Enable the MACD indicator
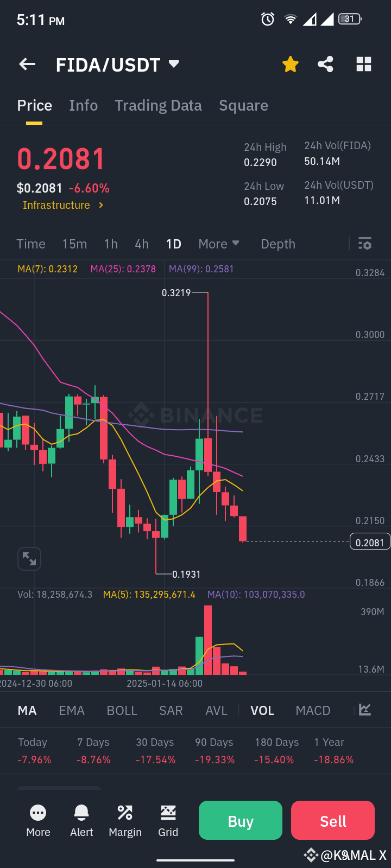391x868 pixels. point(313,710)
